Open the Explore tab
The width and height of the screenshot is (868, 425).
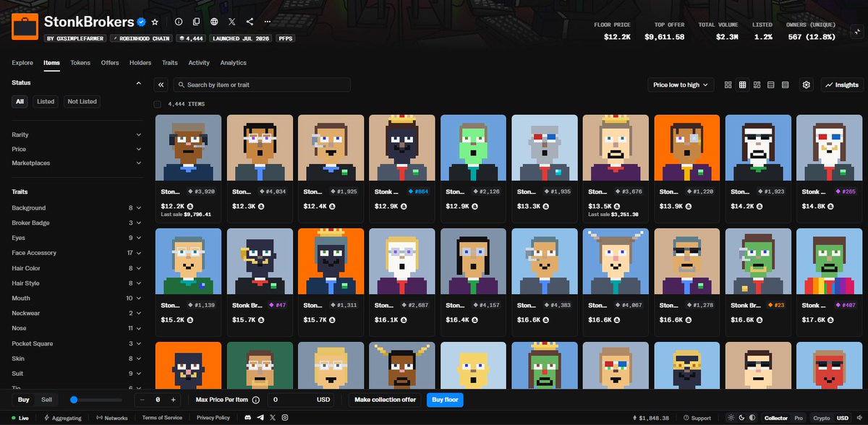pyautogui.click(x=22, y=63)
